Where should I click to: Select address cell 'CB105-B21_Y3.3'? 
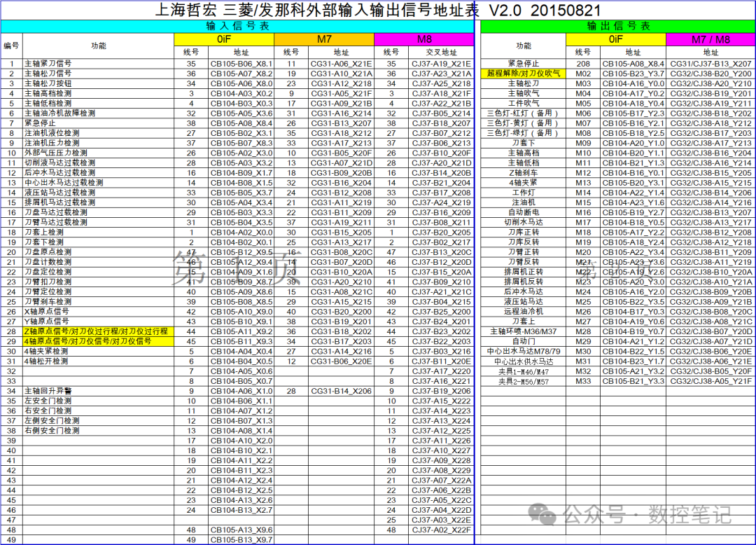(x=633, y=382)
